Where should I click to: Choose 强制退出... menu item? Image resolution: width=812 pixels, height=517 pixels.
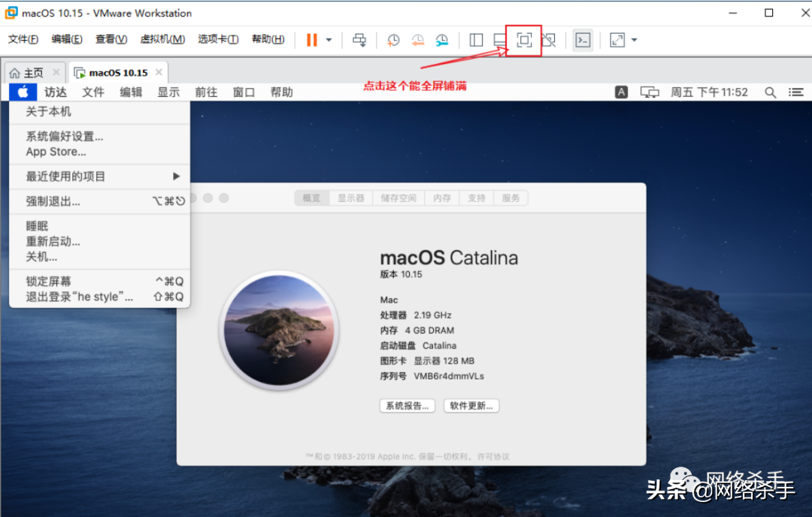(x=99, y=201)
